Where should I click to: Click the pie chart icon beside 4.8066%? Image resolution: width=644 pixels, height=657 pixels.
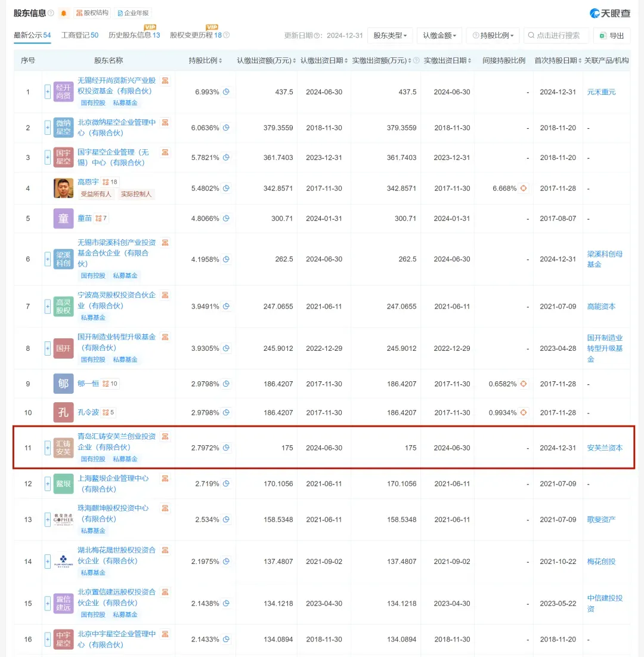[x=226, y=218]
